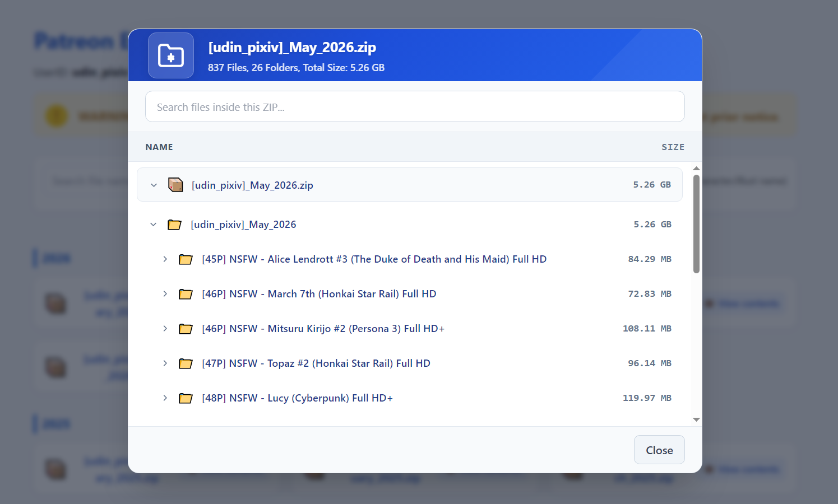Click the '96.14 MB' size value

pos(650,363)
